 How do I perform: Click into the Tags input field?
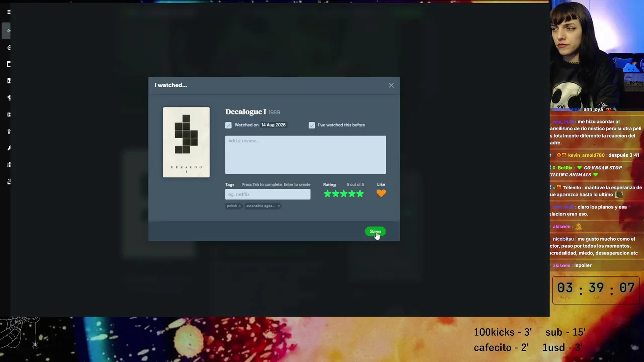pos(268,194)
